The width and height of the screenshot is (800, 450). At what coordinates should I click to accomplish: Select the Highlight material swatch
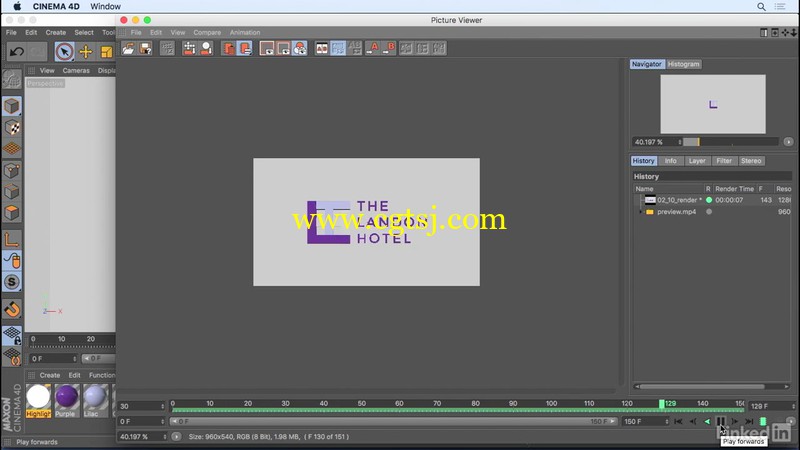(x=38, y=401)
